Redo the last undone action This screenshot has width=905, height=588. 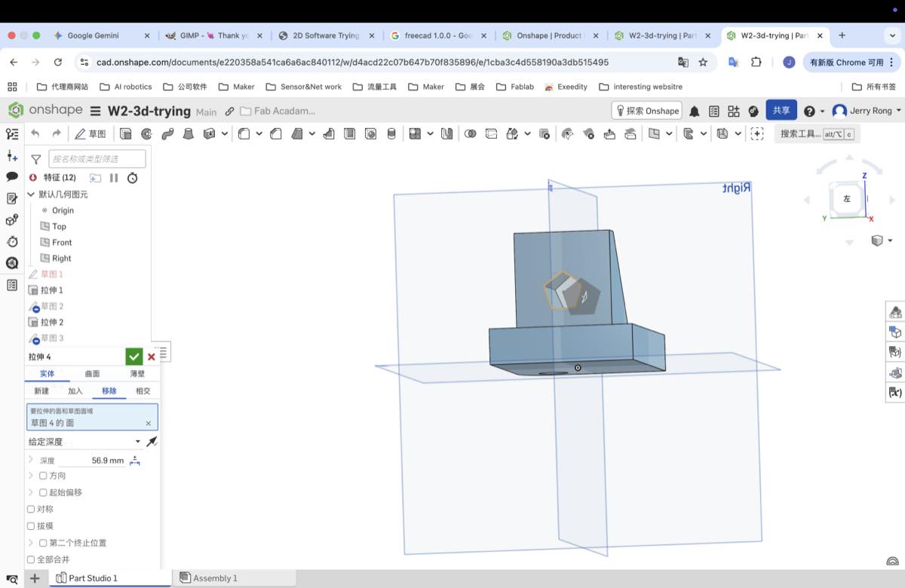point(56,133)
